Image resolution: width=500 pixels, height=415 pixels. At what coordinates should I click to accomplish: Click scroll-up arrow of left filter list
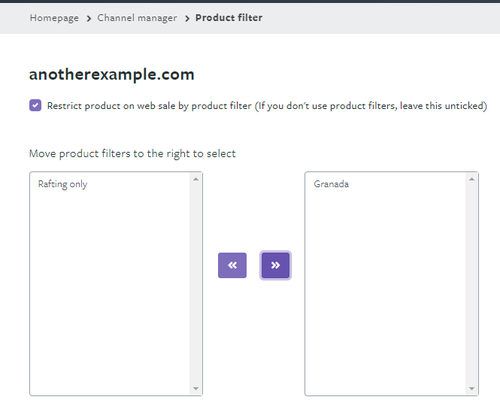196,179
